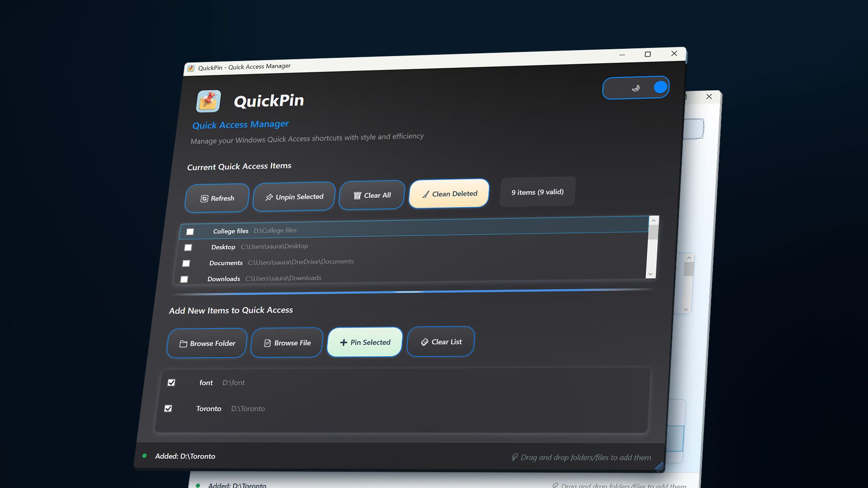Check the College files checkbox

(190, 232)
